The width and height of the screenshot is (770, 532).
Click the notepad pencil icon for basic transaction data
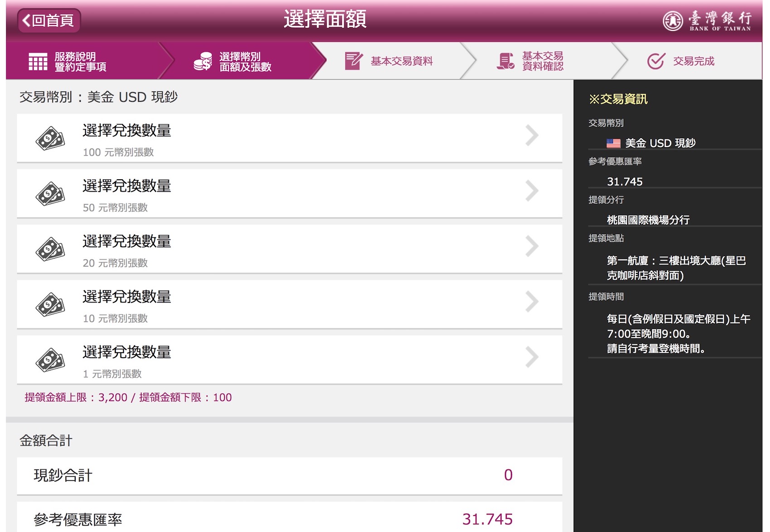(x=353, y=61)
